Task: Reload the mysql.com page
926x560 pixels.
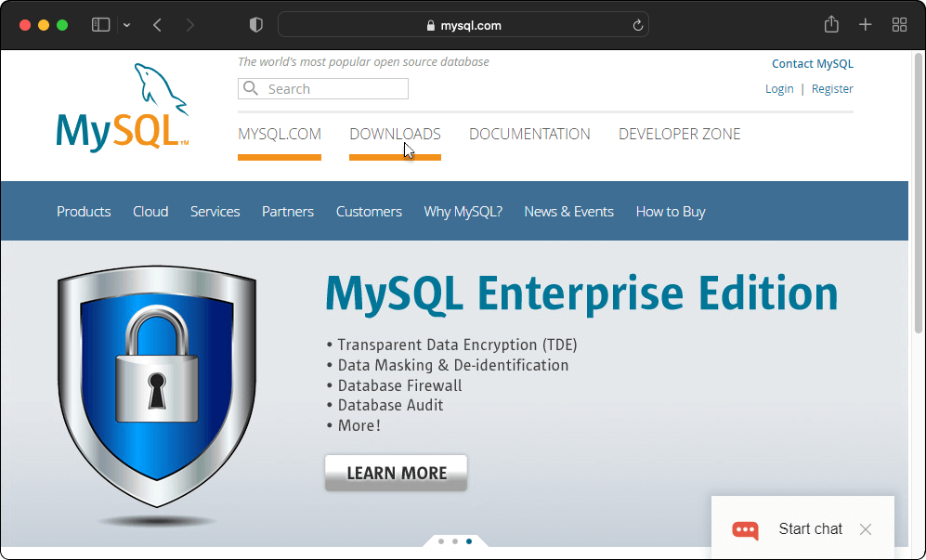Action: 638,25
